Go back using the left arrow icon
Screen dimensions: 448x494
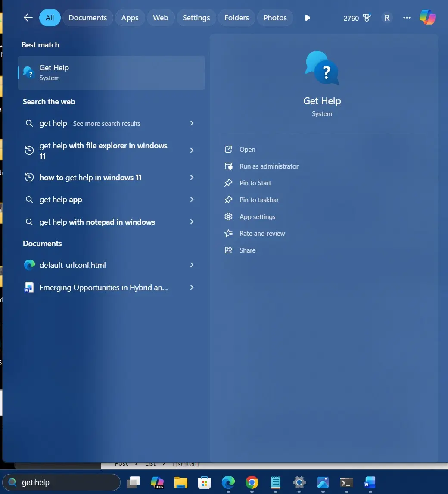point(28,18)
